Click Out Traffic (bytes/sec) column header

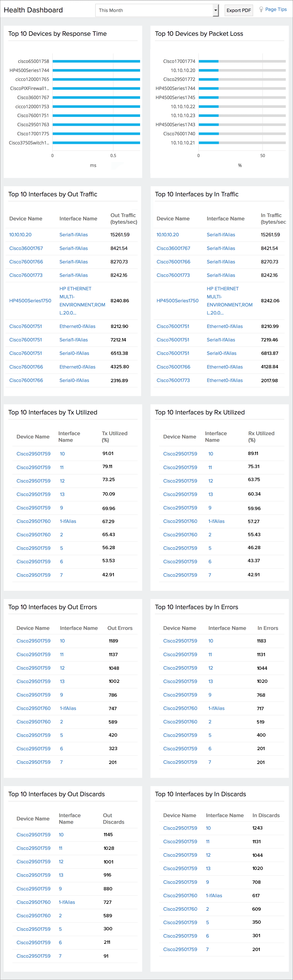pyautogui.click(x=124, y=218)
